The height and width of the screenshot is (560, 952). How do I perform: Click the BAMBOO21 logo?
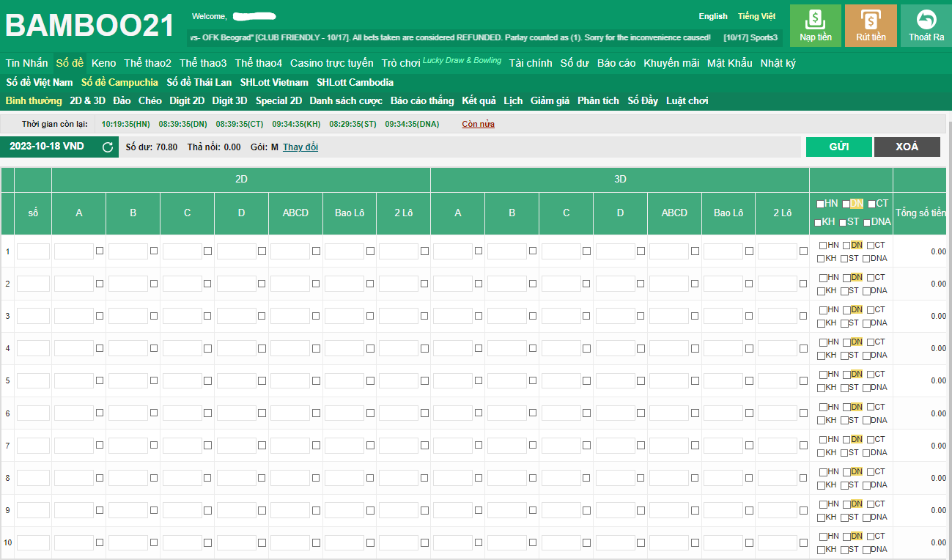pos(91,26)
